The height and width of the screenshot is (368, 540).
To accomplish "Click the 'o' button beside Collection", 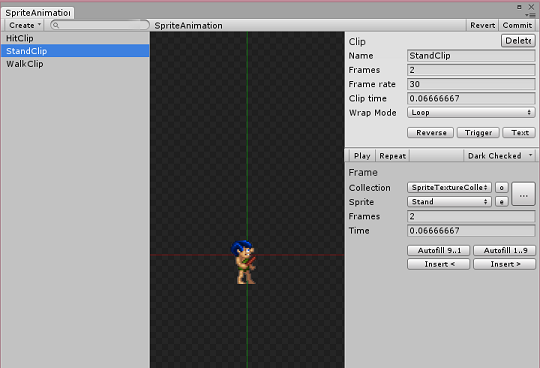I will click(x=501, y=188).
